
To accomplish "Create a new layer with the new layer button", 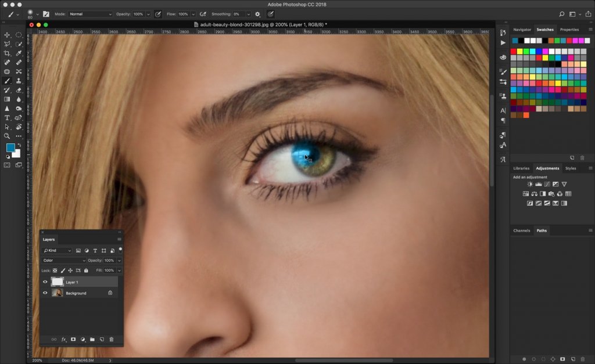I will coord(101,339).
